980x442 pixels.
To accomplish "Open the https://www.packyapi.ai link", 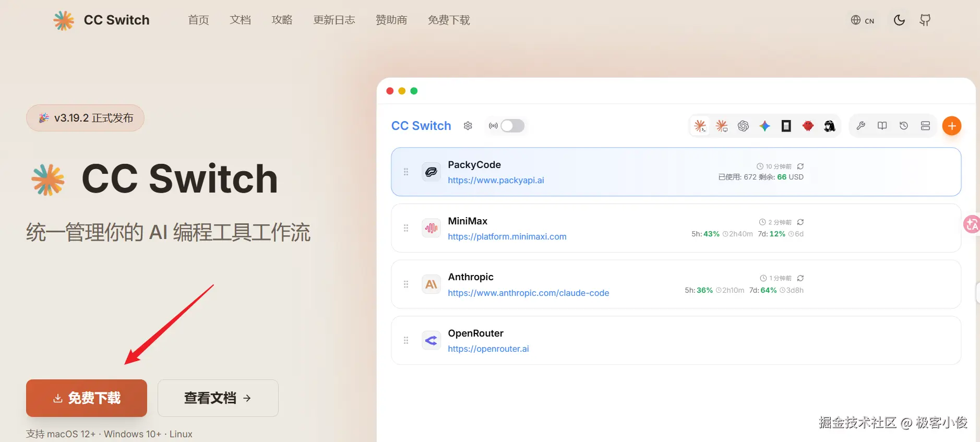I will [496, 180].
